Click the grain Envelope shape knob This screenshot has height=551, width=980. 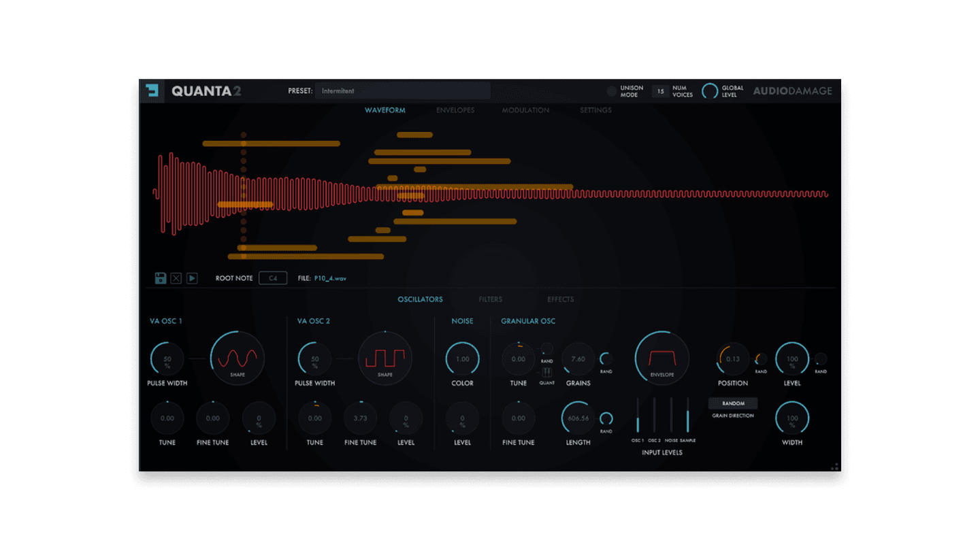(662, 358)
